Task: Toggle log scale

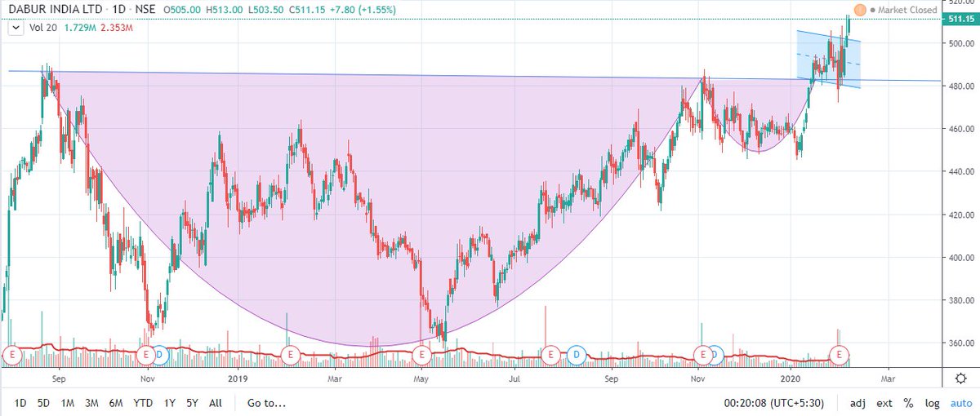Action: pyautogui.click(x=932, y=403)
